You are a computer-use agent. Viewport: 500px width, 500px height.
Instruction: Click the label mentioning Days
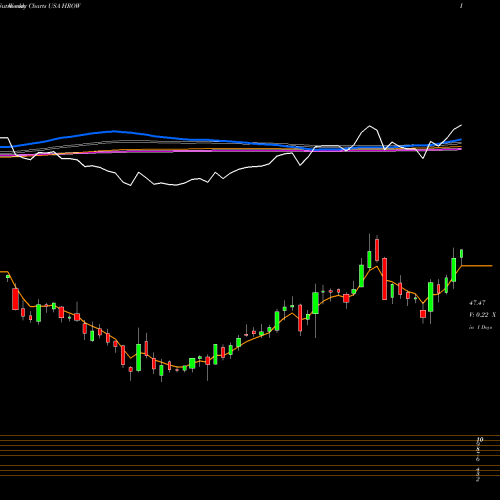point(480,327)
